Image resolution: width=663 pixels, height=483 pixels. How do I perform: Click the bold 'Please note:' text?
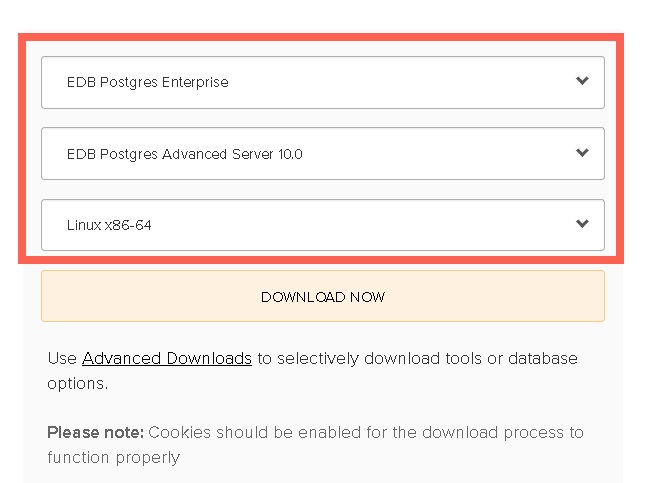(x=96, y=432)
